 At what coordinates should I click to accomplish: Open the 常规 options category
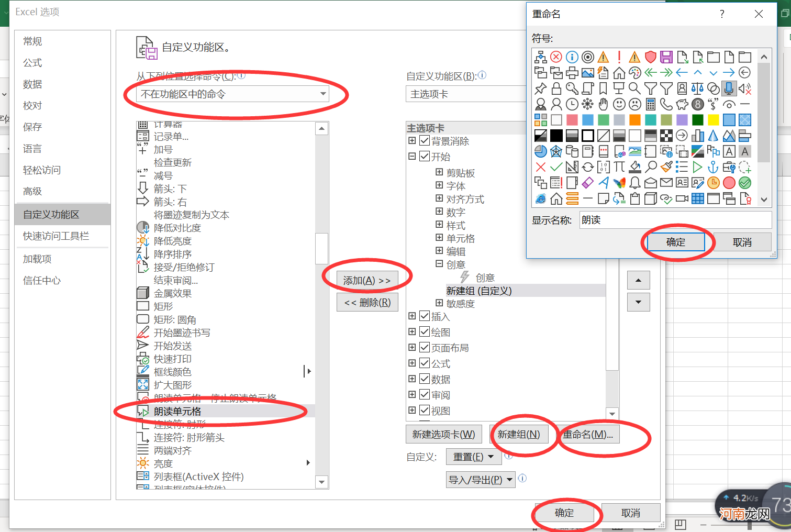62,41
